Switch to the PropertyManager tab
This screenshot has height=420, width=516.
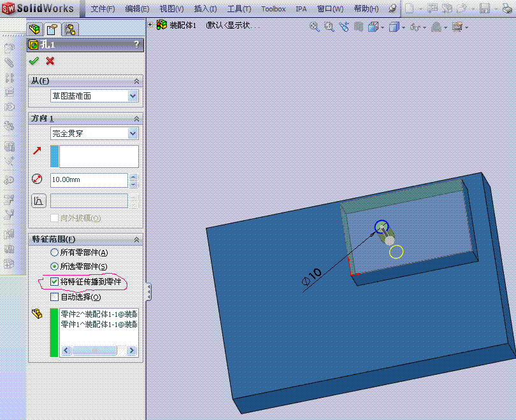point(52,29)
